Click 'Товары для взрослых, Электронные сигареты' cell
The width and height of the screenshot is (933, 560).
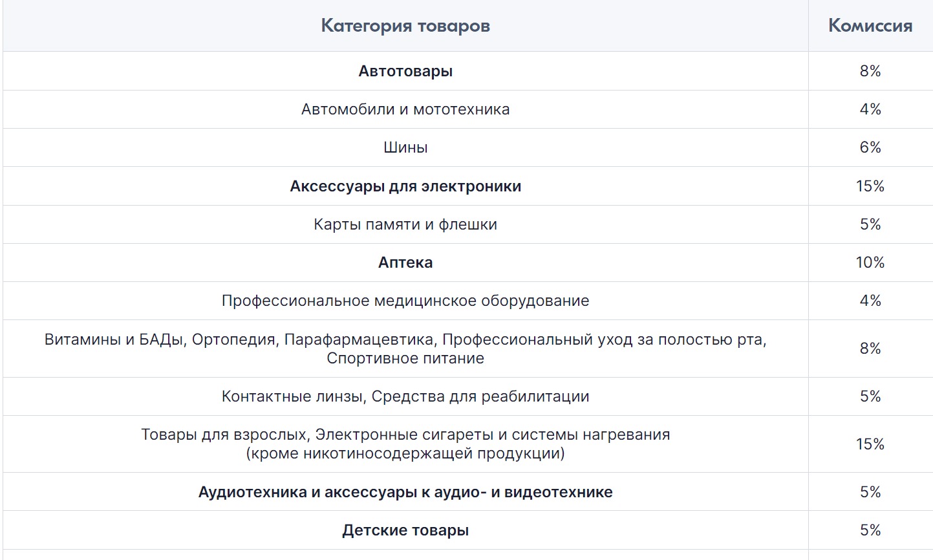tap(405, 444)
